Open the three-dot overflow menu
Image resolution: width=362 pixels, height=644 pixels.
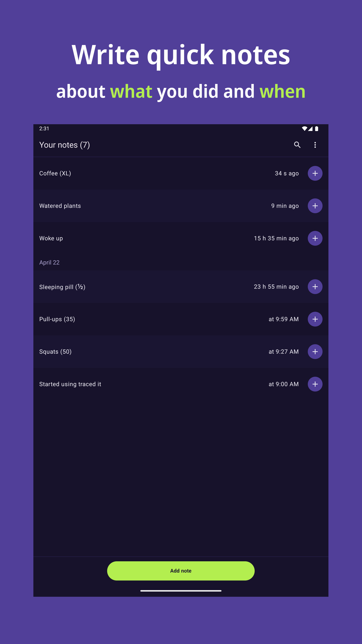pos(315,145)
